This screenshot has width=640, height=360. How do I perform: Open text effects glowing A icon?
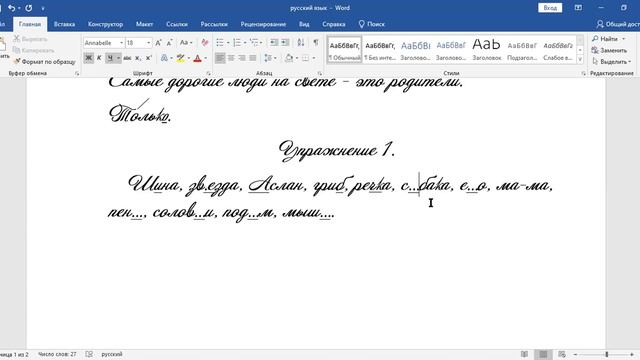[164, 58]
